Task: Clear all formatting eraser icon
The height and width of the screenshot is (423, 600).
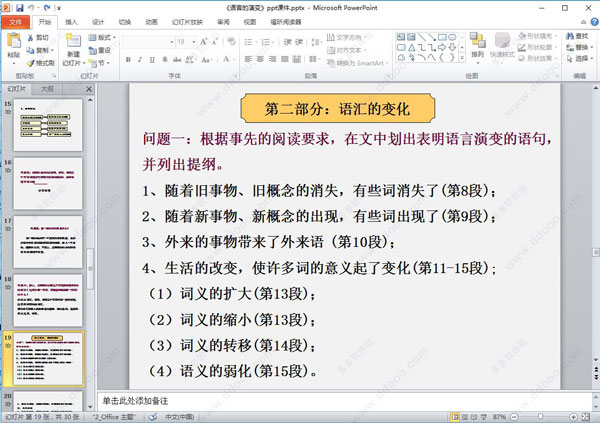Action: [x=231, y=41]
